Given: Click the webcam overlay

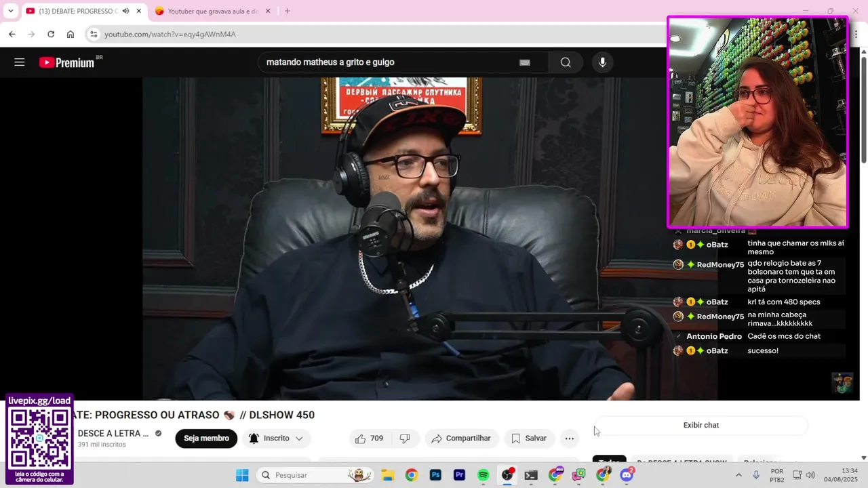Looking at the screenshot, I should point(757,122).
